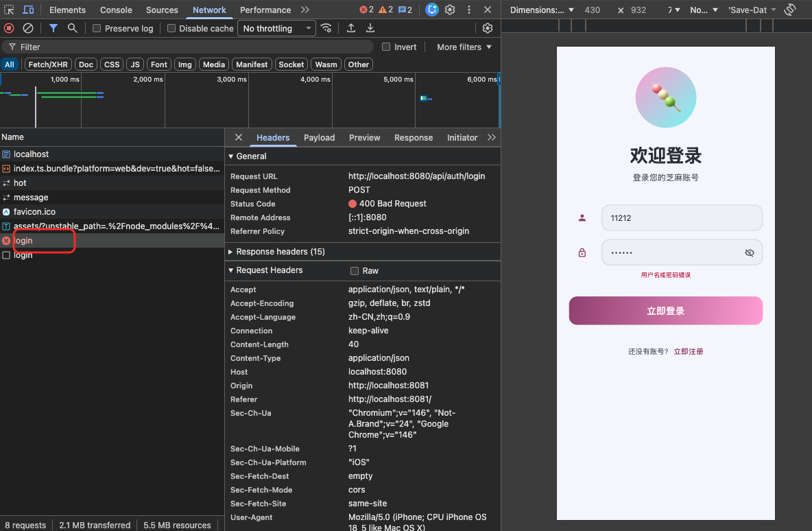Switch to the Payload tab
This screenshot has width=812, height=531.
[319, 138]
